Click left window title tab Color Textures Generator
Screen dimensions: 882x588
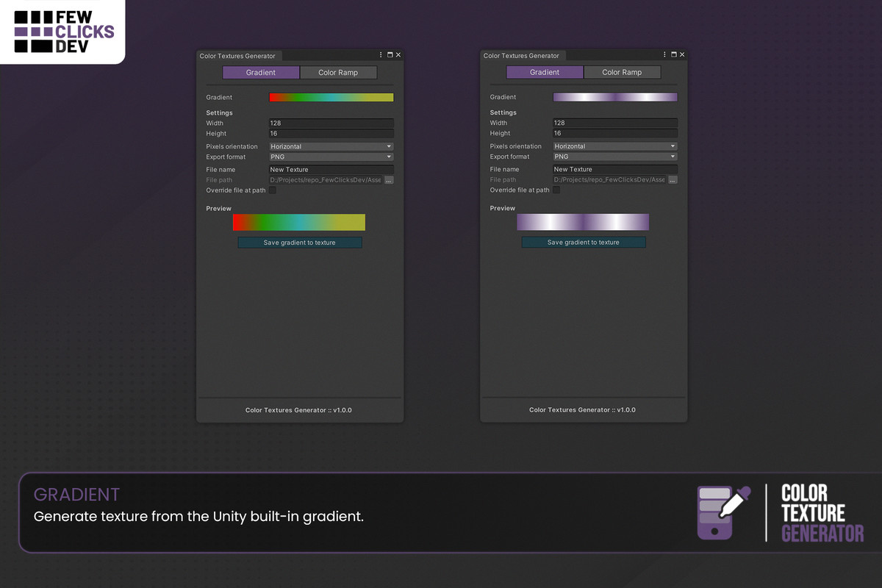coord(238,56)
